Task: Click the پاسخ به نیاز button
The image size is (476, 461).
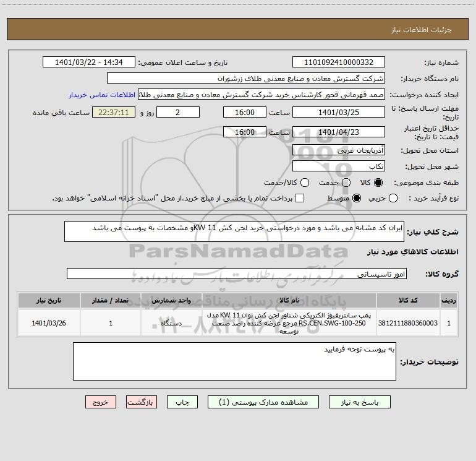Action: pos(360,402)
